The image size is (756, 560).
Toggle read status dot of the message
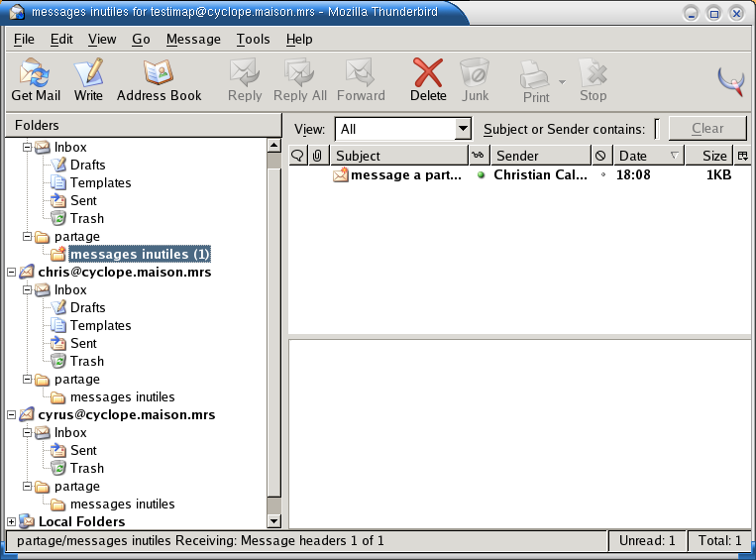tap(481, 175)
